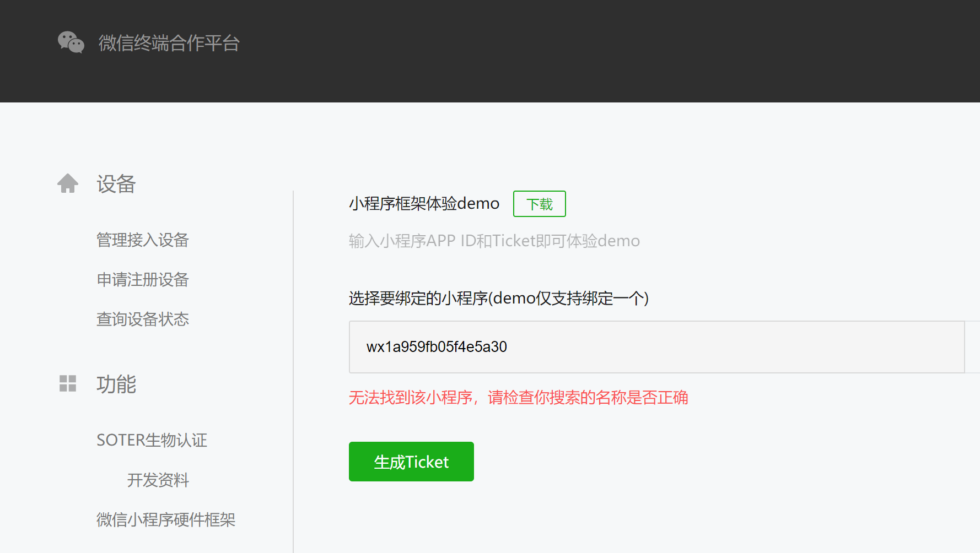This screenshot has height=553, width=980.
Task: Select the 功能 section heading
Action: 116,384
